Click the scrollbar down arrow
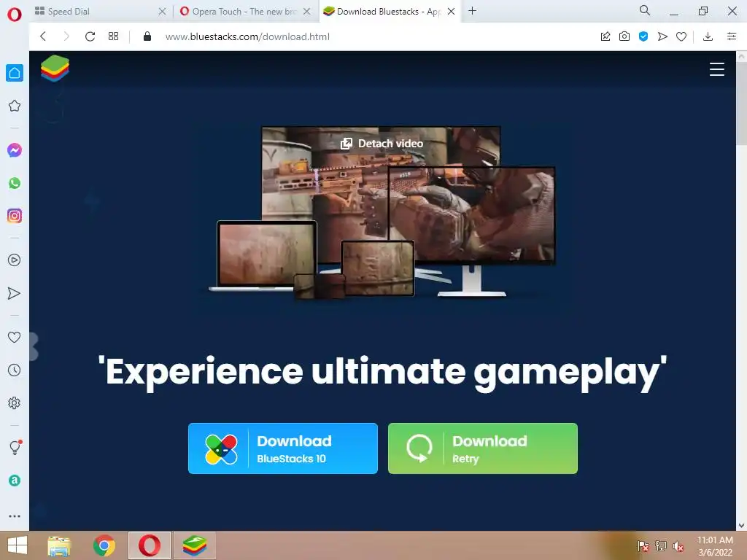 (x=742, y=525)
